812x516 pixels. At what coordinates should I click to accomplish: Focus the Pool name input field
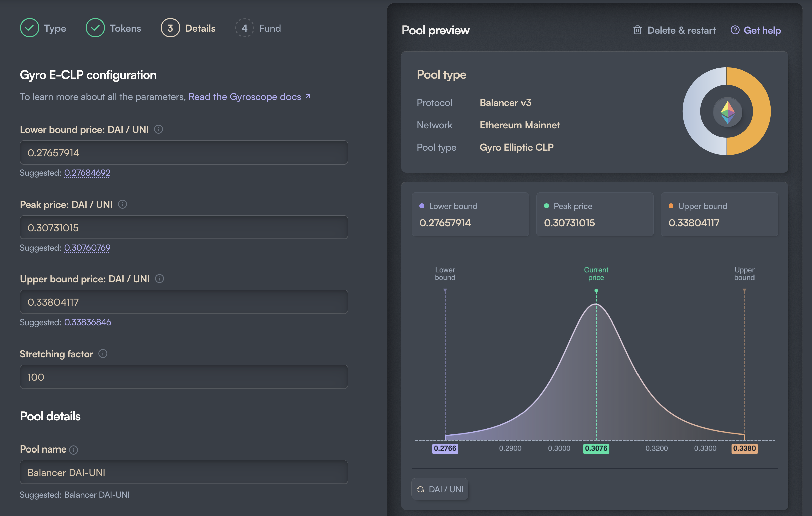pyautogui.click(x=184, y=472)
